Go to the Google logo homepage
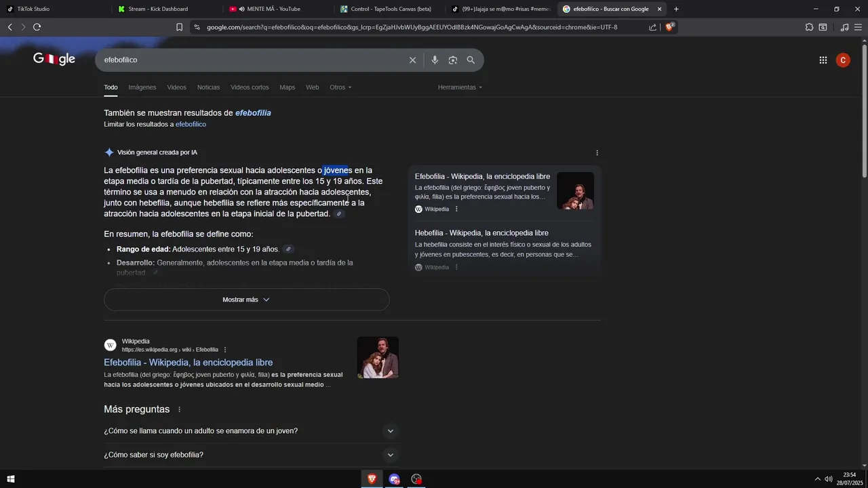Viewport: 868px width, 488px height. [54, 60]
